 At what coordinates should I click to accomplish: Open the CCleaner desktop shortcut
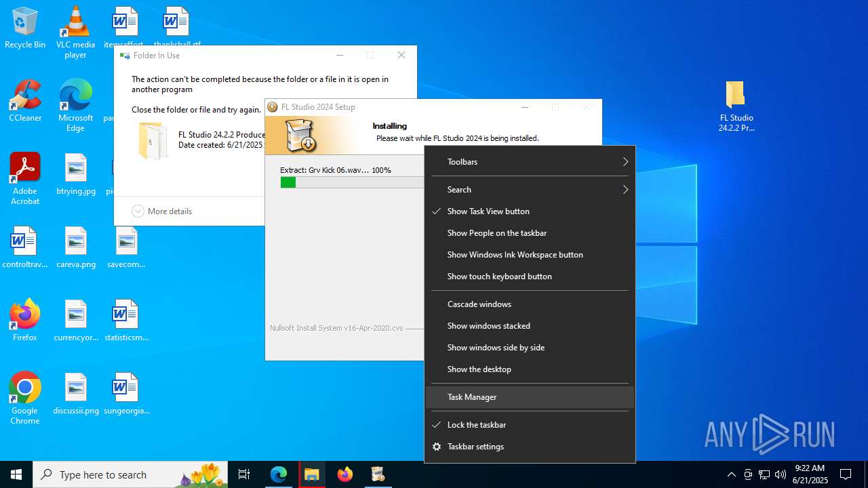tap(25, 101)
